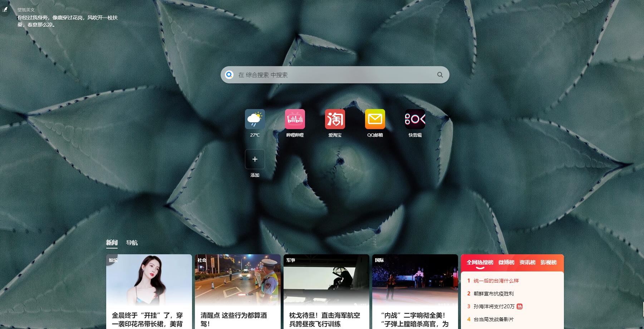Viewport: 644px width, 329px height.
Task: Open the search engine selector icon
Action: tap(229, 75)
